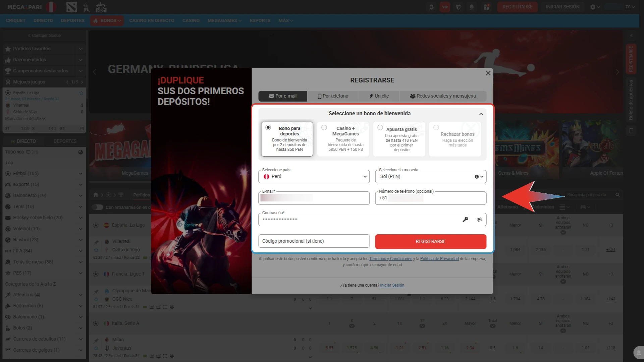Image resolution: width=644 pixels, height=362 pixels.
Task: Open the Dota 2 icon in header
Action: point(71,7)
